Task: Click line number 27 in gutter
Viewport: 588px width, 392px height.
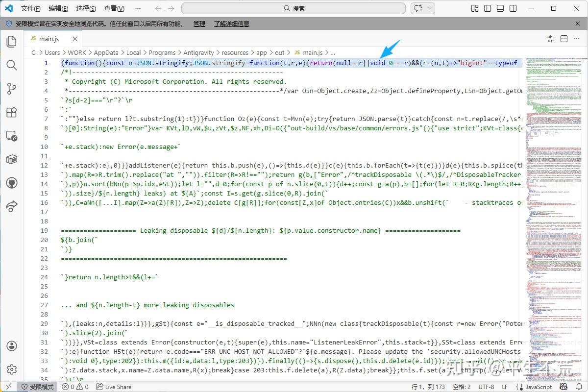Action: coord(45,305)
